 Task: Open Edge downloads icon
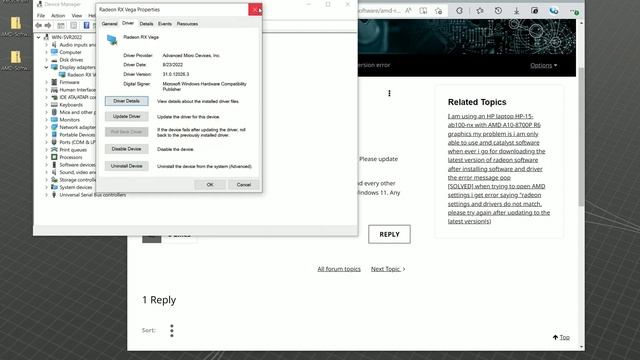pyautogui.click(x=516, y=11)
